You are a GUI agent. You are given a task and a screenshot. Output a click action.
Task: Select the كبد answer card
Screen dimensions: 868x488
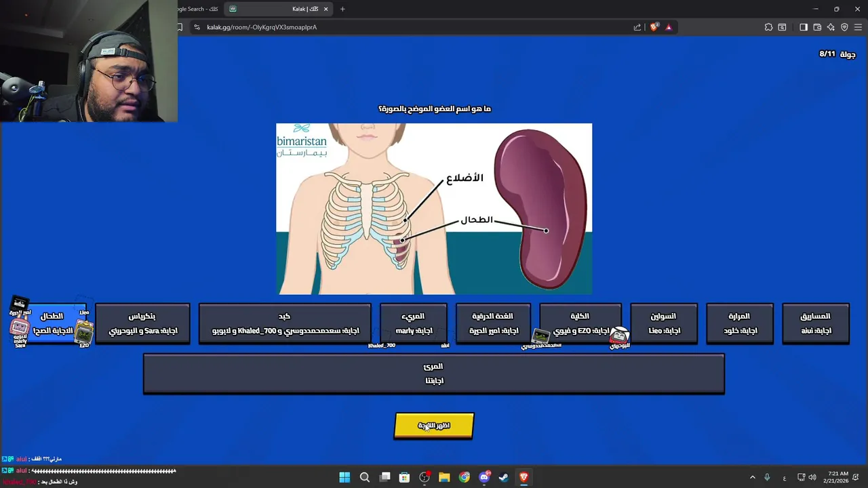click(285, 323)
